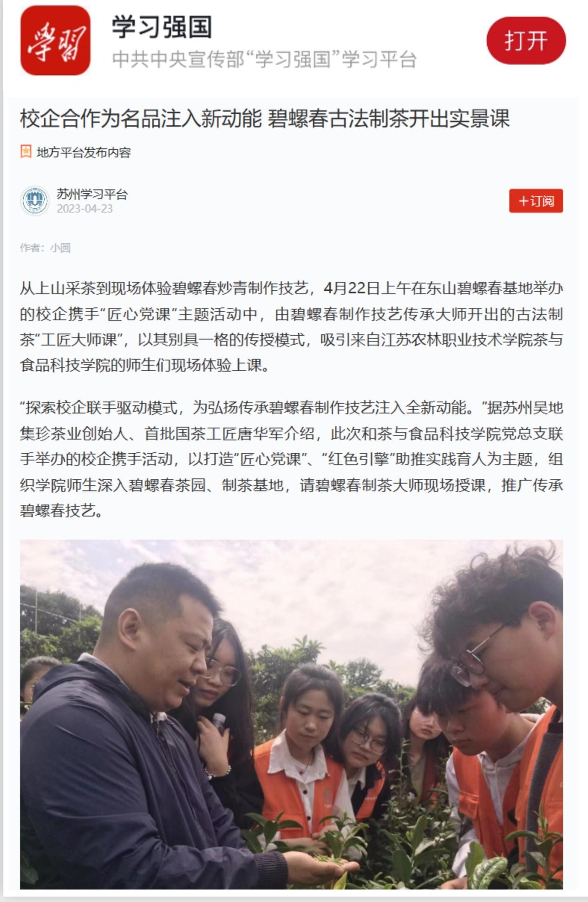
Task: Tap the red 打开 button
Action: click(526, 40)
